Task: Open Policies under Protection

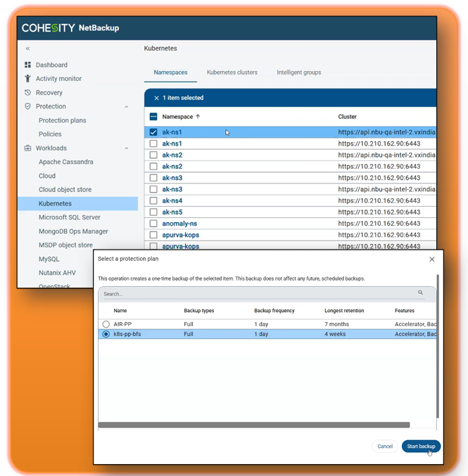Action: click(x=50, y=134)
